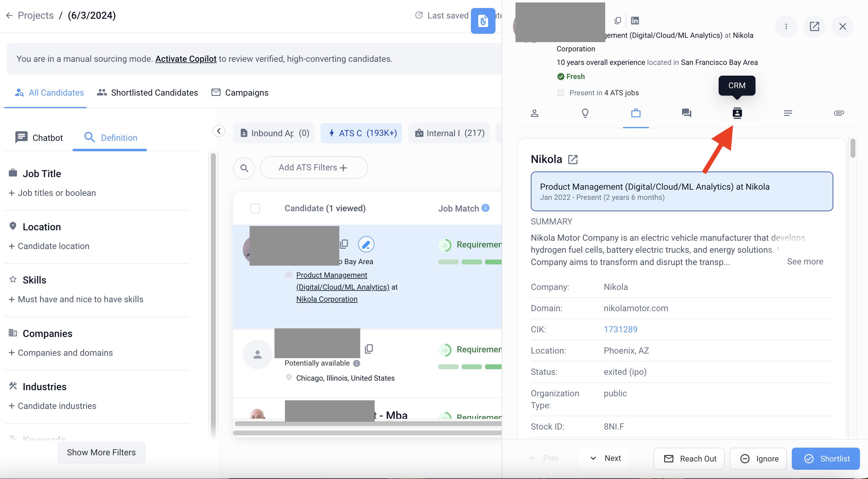The image size is (868, 479).
Task: Click the Job Match info icon
Action: coord(485,208)
